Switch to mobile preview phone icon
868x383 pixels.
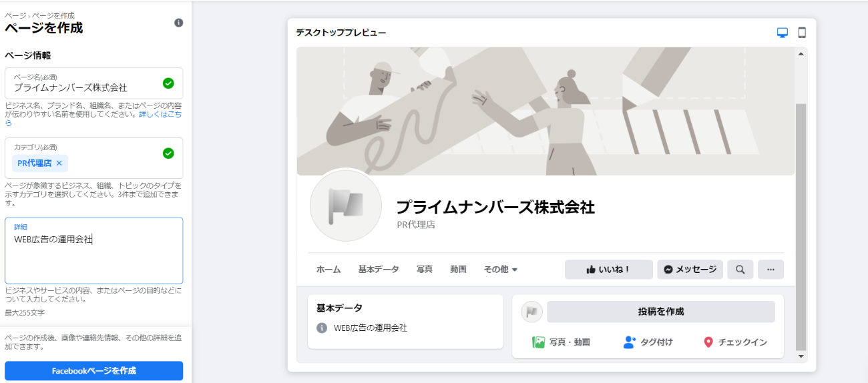[802, 33]
